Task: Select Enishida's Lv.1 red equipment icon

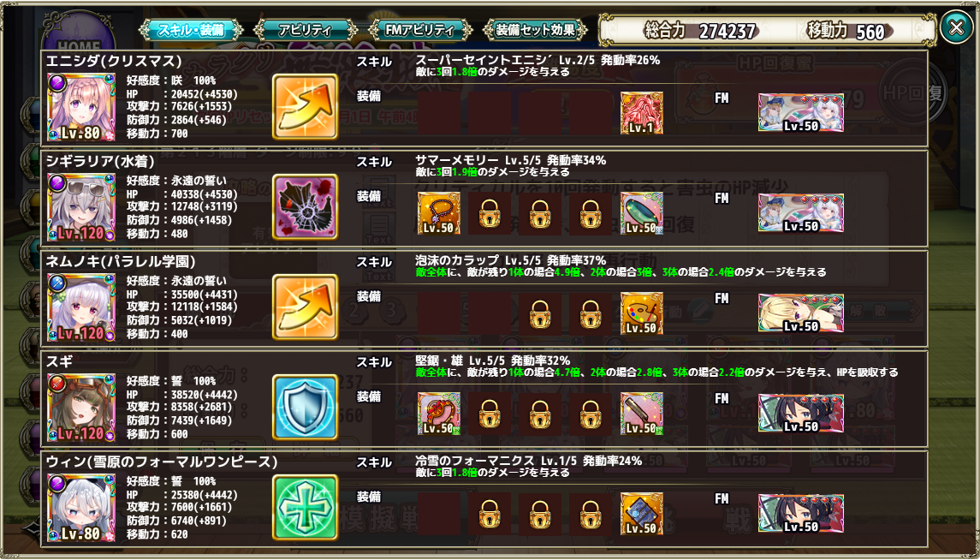Action: click(x=642, y=113)
